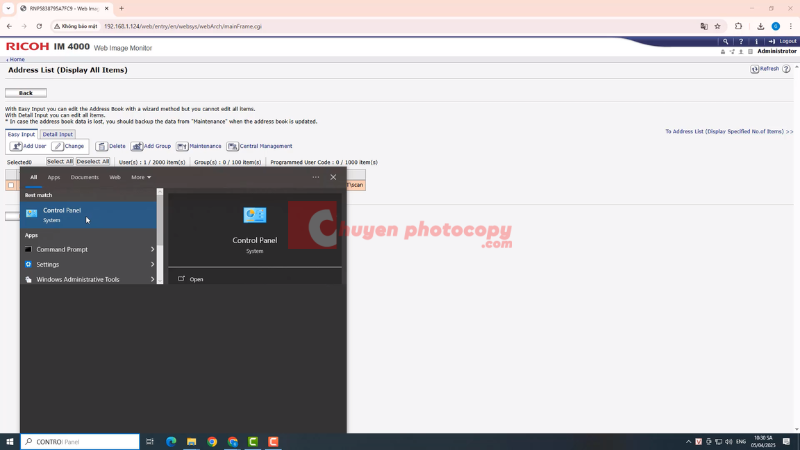Click the Home breadcrumb link

coord(17,59)
